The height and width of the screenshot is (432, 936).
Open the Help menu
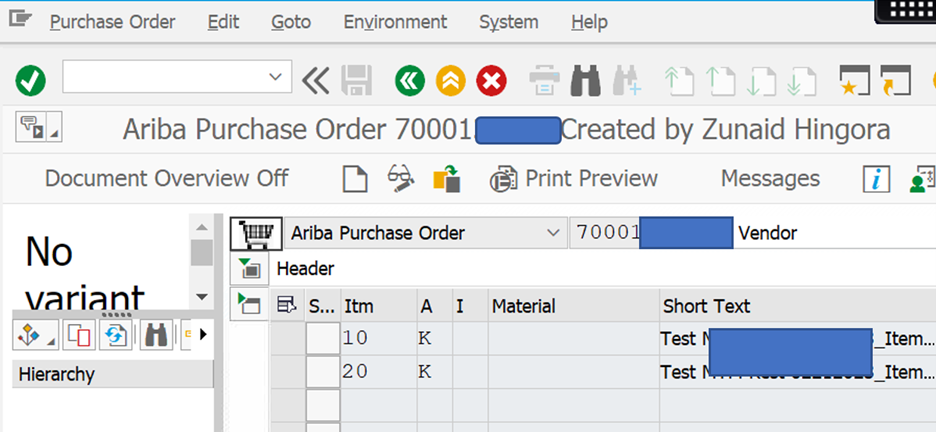pyautogui.click(x=589, y=22)
